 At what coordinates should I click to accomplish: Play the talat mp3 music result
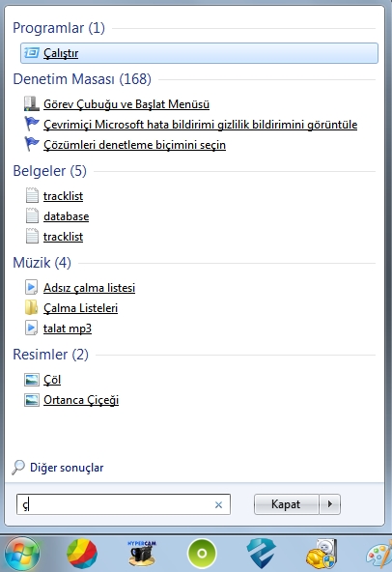click(x=67, y=329)
